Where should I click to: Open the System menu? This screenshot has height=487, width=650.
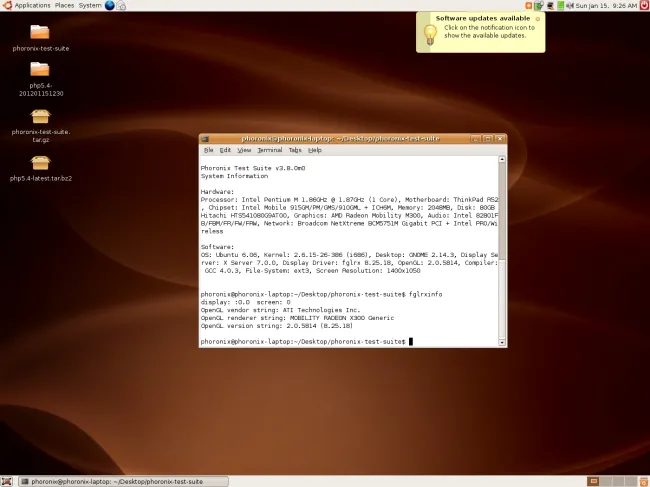pos(90,5)
